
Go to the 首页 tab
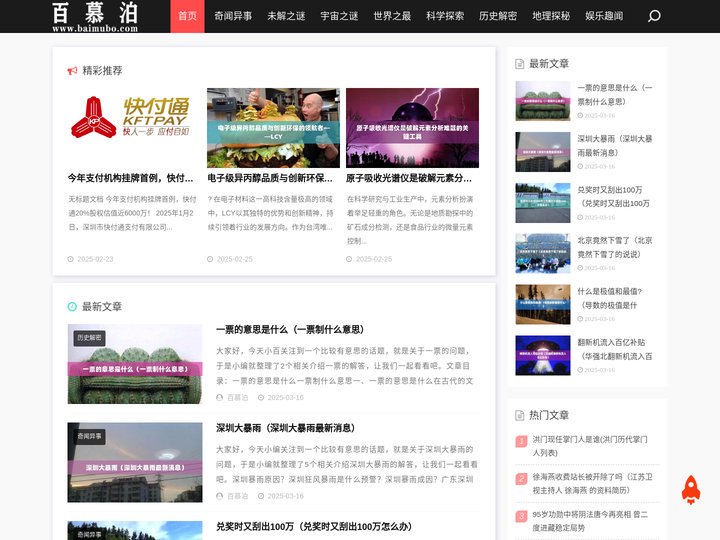click(x=187, y=16)
